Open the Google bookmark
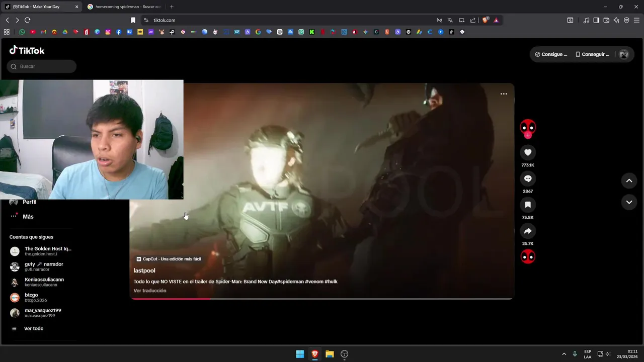 point(258,32)
